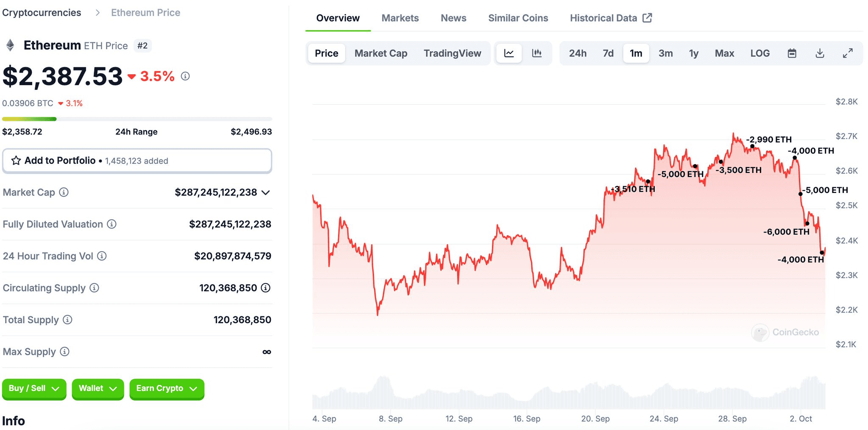Image resolution: width=868 pixels, height=430 pixels.
Task: Click the external link icon on Historical Data
Action: click(647, 18)
